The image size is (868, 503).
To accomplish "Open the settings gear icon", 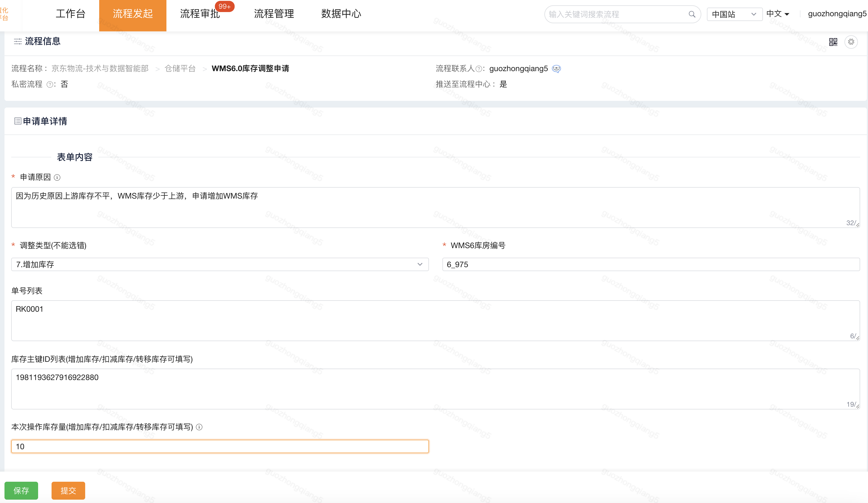I will coord(851,42).
